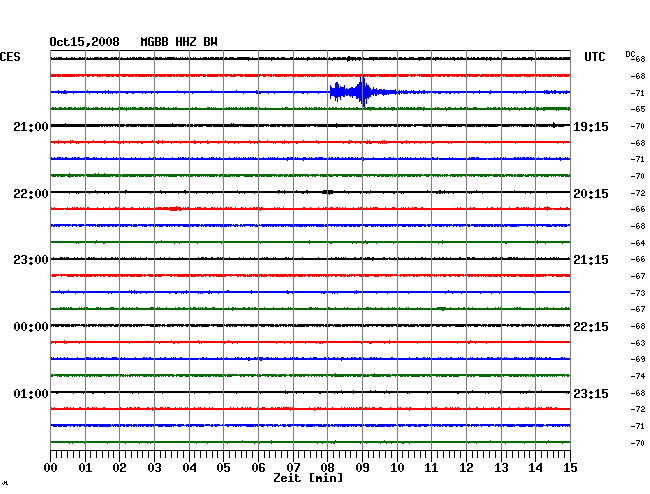Screen dimensions: 650x494
Task: Click the DC value -74
Action: point(638,376)
